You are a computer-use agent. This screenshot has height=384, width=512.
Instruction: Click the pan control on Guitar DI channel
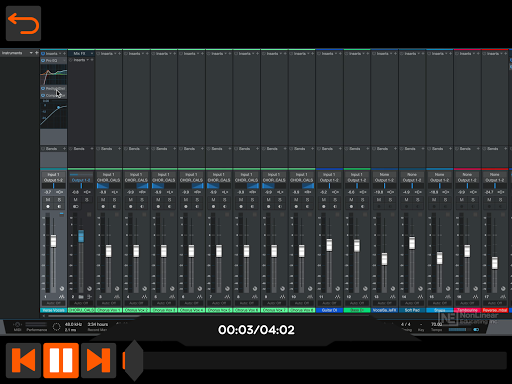pos(329,186)
